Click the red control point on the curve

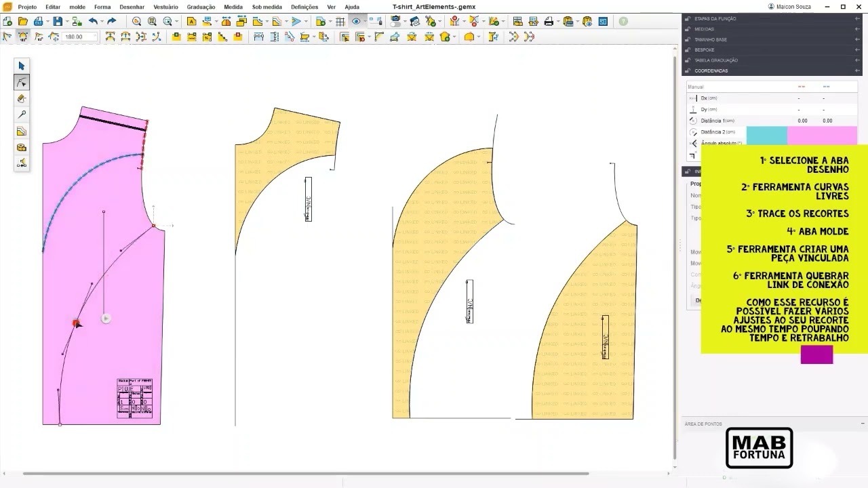tap(76, 323)
